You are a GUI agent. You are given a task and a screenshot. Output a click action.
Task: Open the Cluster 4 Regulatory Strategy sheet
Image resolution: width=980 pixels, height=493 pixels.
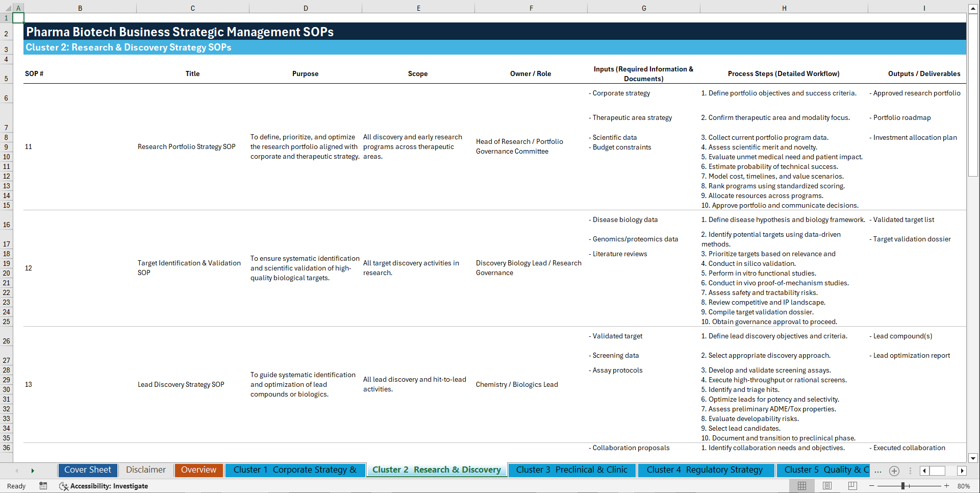[x=706, y=470]
